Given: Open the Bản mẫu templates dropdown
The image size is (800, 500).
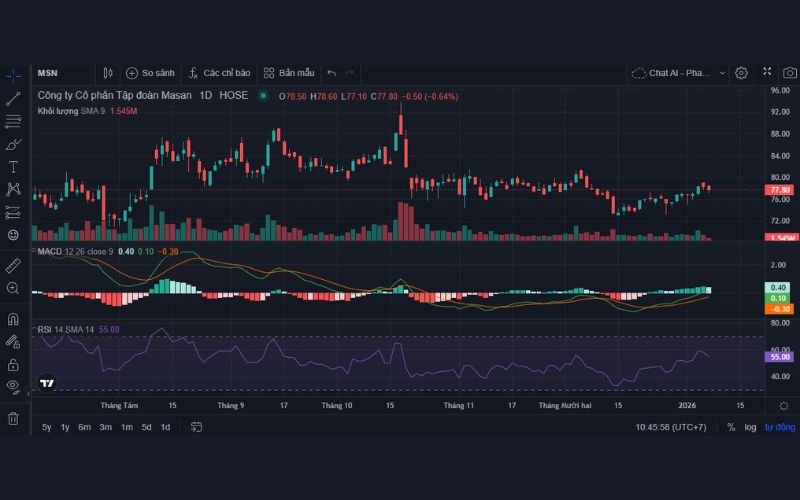Looking at the screenshot, I should click(x=289, y=73).
